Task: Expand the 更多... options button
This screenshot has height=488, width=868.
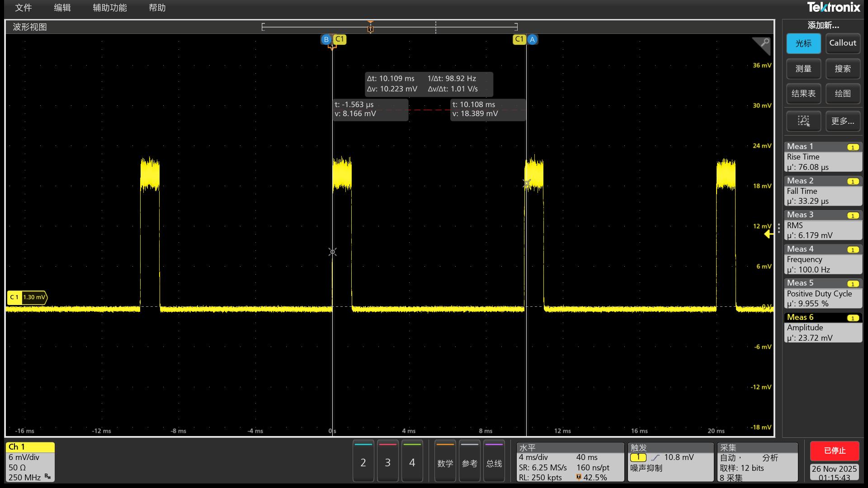Action: (x=842, y=121)
